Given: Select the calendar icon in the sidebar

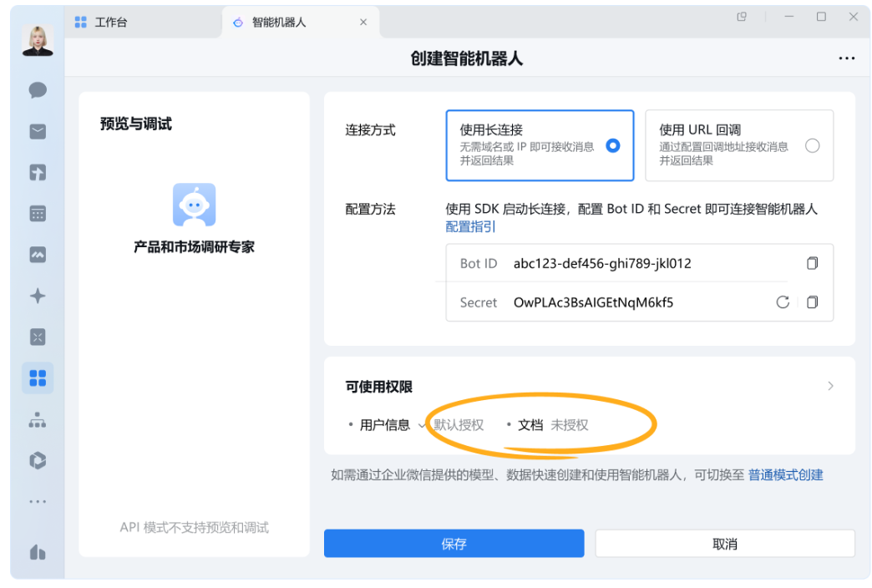Looking at the screenshot, I should 37,213.
